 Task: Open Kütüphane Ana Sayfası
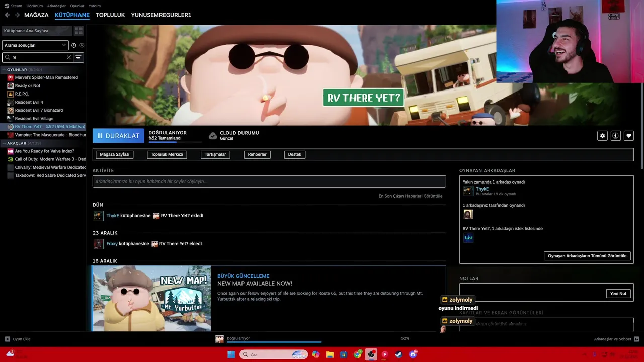37,31
